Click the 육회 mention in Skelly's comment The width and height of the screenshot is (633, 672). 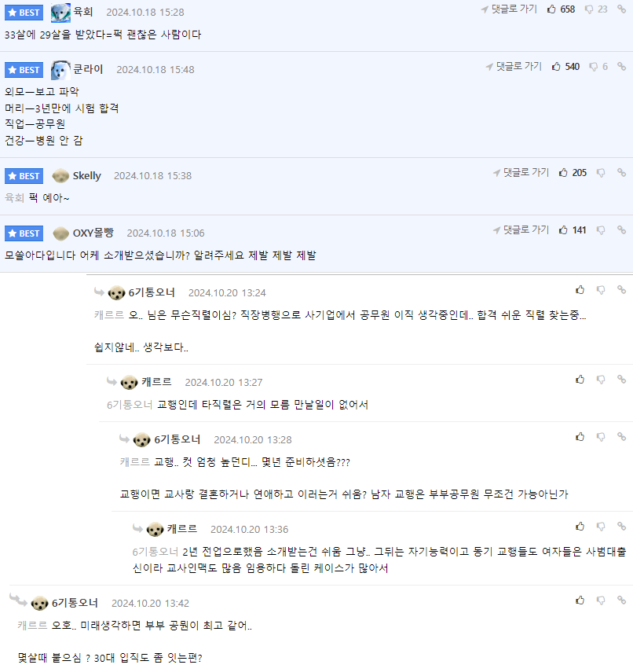(14, 198)
